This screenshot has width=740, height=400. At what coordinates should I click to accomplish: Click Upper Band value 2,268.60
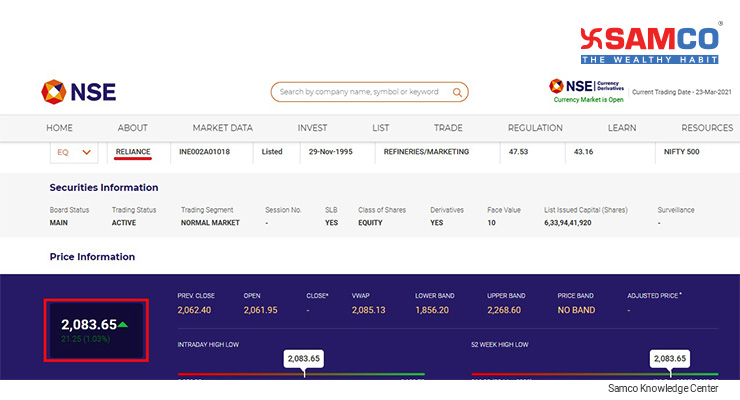coord(504,310)
